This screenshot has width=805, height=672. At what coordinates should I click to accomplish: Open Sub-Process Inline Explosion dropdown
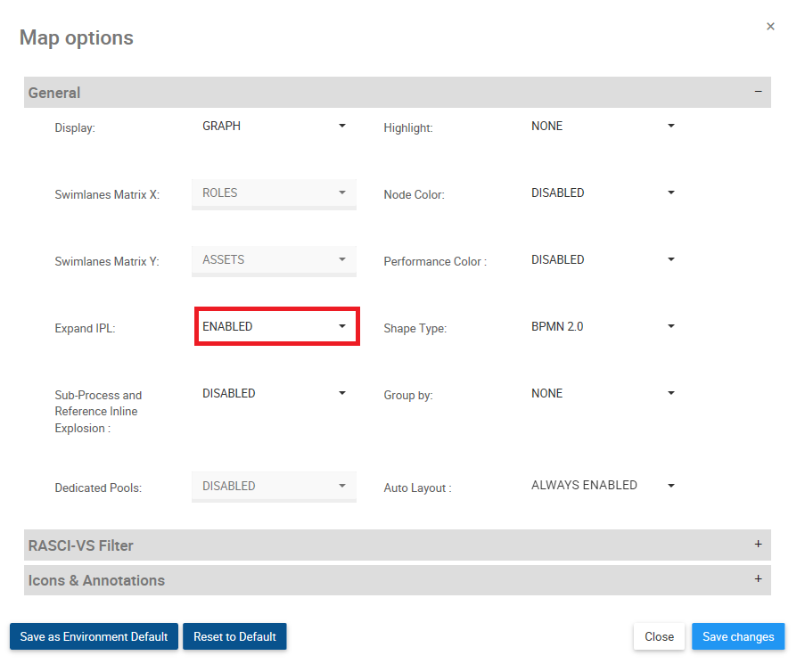(x=275, y=394)
